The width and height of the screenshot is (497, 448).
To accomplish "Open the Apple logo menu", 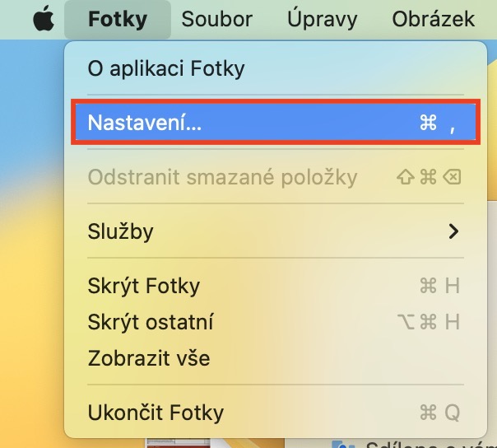I will coord(43,19).
